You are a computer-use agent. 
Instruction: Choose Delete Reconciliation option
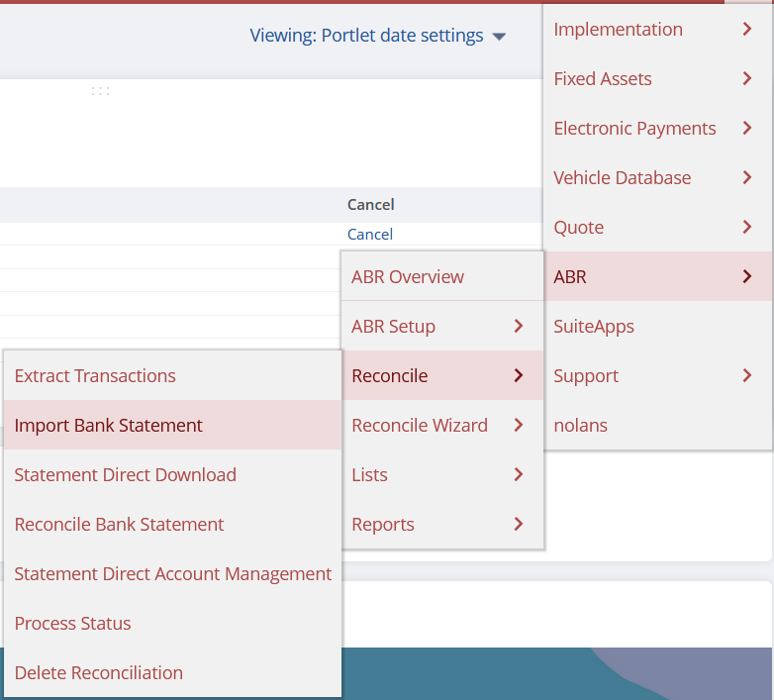pyautogui.click(x=98, y=673)
